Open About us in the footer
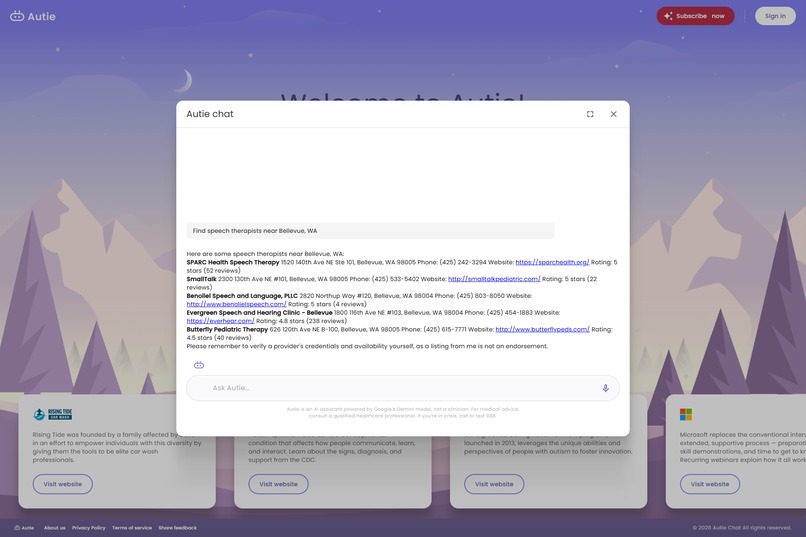The height and width of the screenshot is (537, 806). (54, 528)
